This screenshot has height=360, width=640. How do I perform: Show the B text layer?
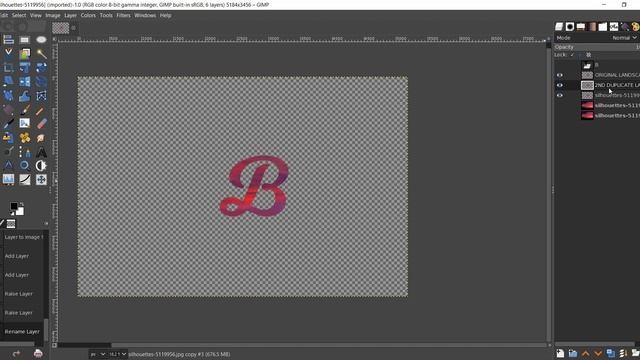560,65
